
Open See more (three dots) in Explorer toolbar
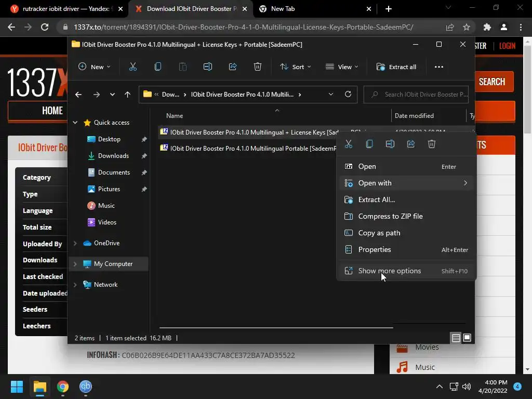[438, 67]
